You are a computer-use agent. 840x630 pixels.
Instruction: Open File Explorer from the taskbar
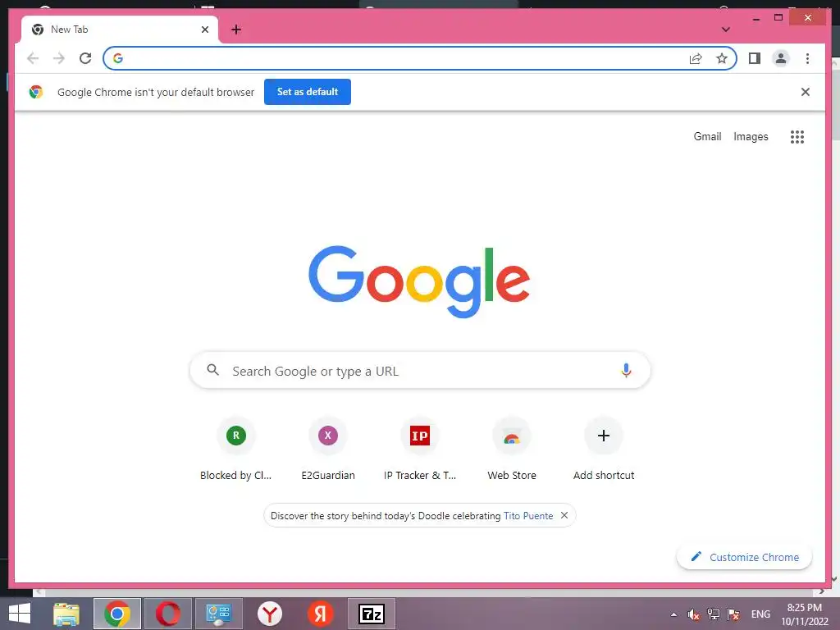pyautogui.click(x=66, y=614)
